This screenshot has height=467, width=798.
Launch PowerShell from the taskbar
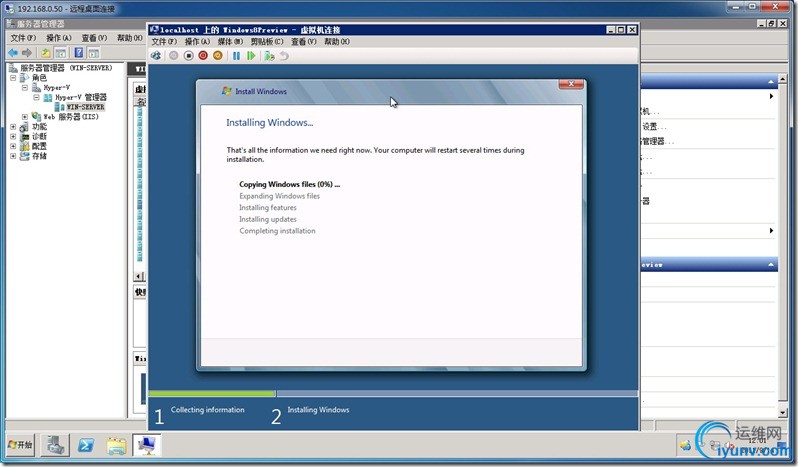[x=86, y=445]
